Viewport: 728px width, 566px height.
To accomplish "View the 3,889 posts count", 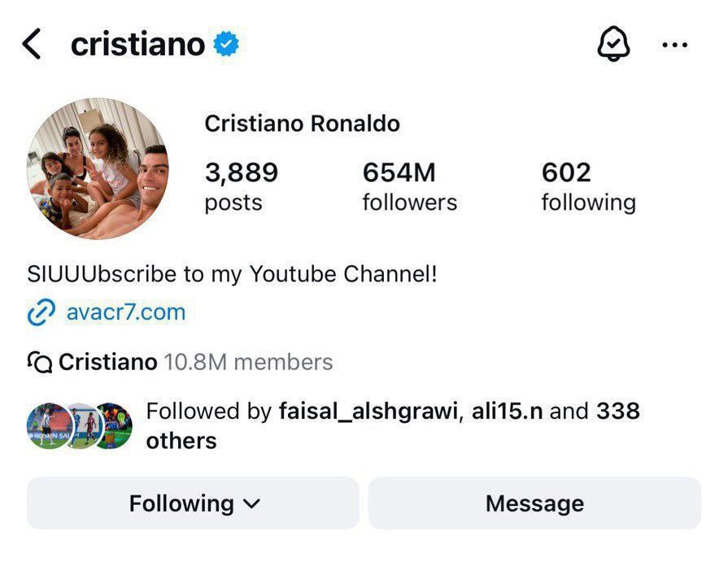I will pyautogui.click(x=242, y=187).
